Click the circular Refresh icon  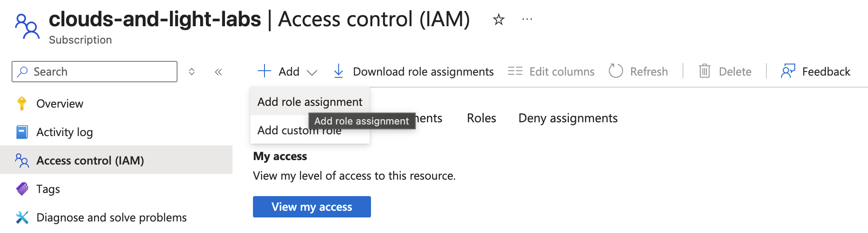[616, 71]
